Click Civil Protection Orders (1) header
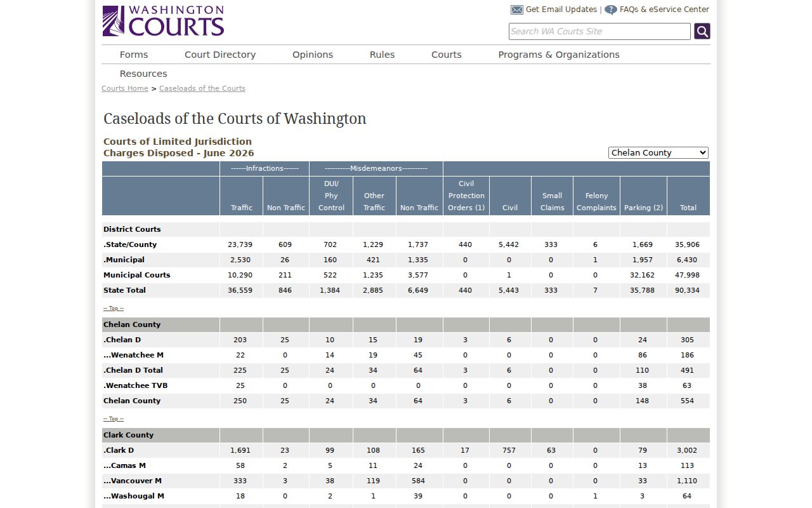 [466, 196]
